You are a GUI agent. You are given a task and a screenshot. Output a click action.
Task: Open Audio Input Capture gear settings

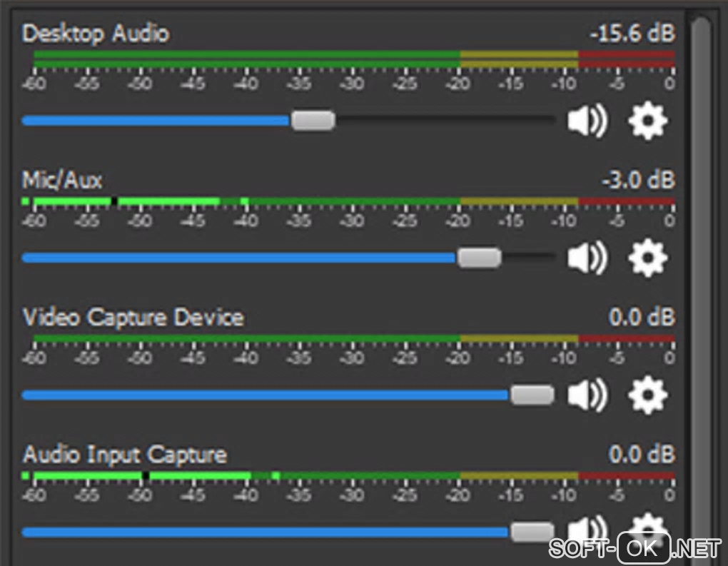(x=647, y=527)
